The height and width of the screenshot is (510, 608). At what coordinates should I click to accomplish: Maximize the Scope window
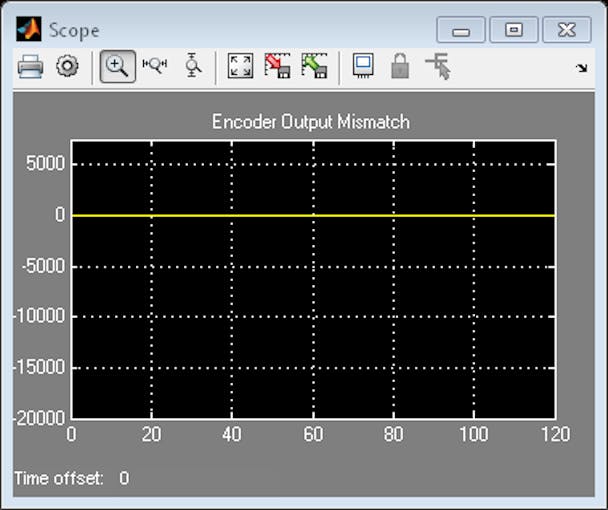514,29
